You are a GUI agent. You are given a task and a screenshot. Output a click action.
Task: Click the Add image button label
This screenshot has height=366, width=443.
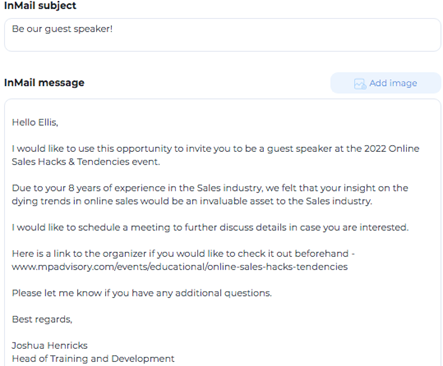point(393,83)
